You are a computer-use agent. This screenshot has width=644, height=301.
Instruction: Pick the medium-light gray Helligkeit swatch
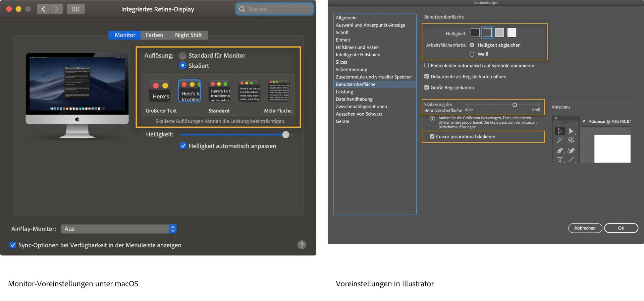499,33
